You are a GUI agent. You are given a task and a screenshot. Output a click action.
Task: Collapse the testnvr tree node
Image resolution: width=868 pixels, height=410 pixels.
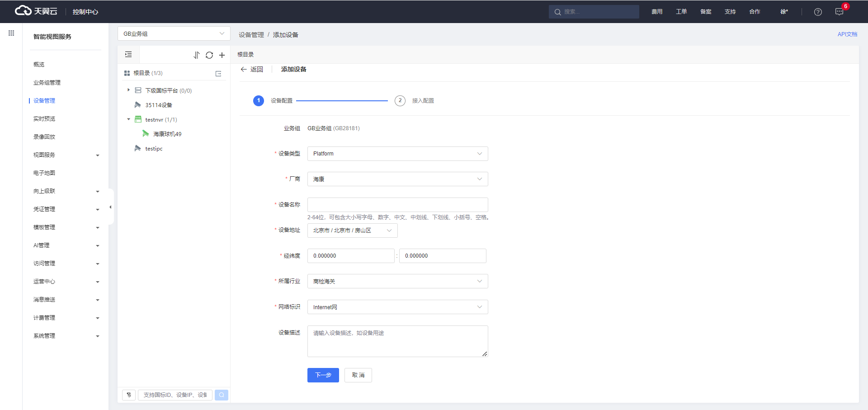tap(129, 119)
